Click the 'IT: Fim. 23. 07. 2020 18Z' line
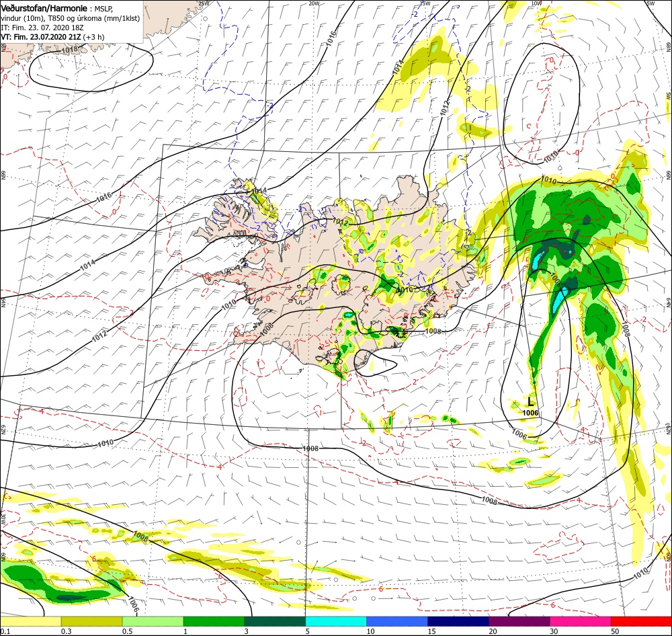 (42, 28)
